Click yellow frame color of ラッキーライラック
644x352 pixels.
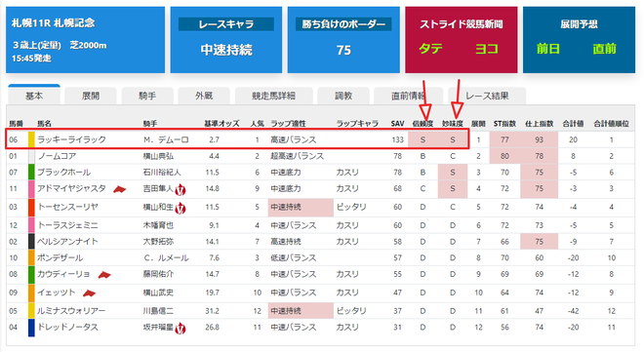31,139
